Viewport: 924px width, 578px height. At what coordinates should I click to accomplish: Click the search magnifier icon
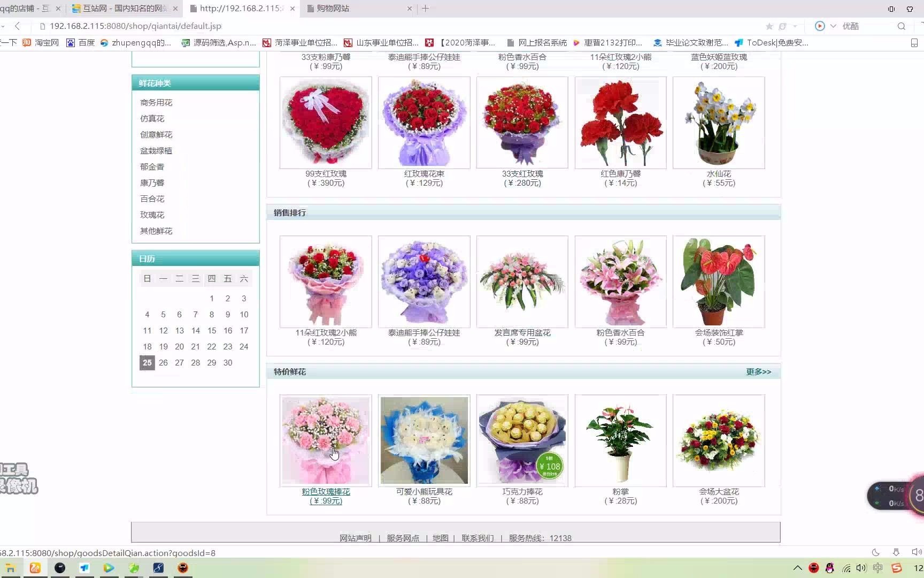[902, 26]
